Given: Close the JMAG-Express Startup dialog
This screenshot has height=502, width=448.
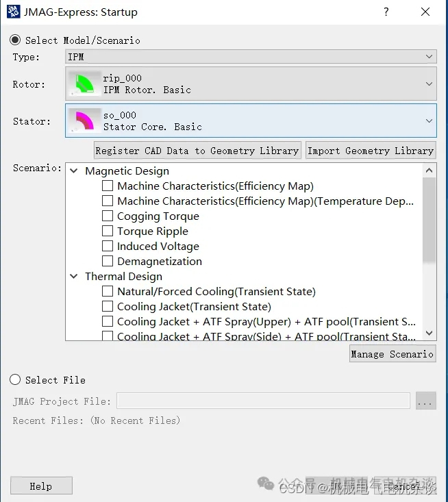Looking at the screenshot, I should pyautogui.click(x=425, y=12).
